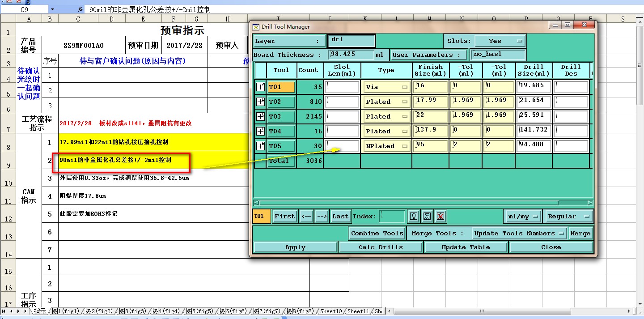The height and width of the screenshot is (319, 644).
Task: Click the Slot Len field for T05
Action: coord(343,146)
